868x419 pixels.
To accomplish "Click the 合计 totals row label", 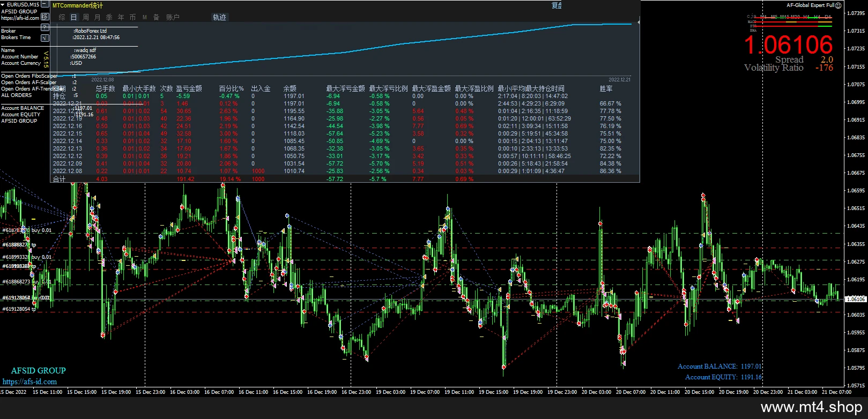I will click(60, 179).
